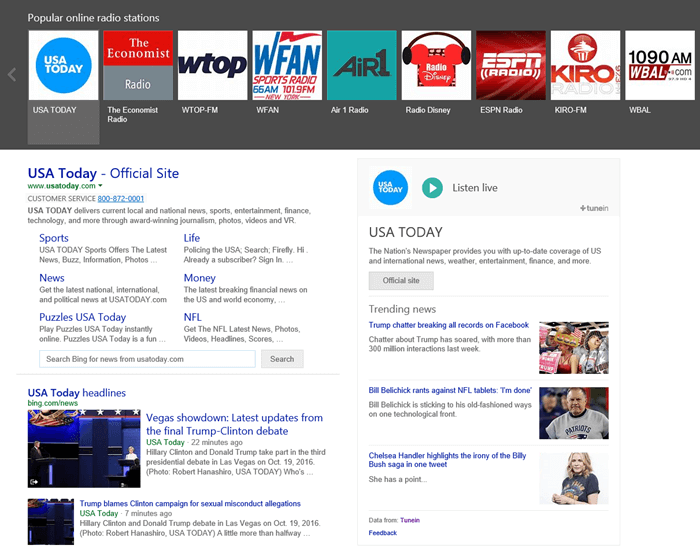
Task: Select the WFAN Sports Radio logo
Action: point(287,65)
